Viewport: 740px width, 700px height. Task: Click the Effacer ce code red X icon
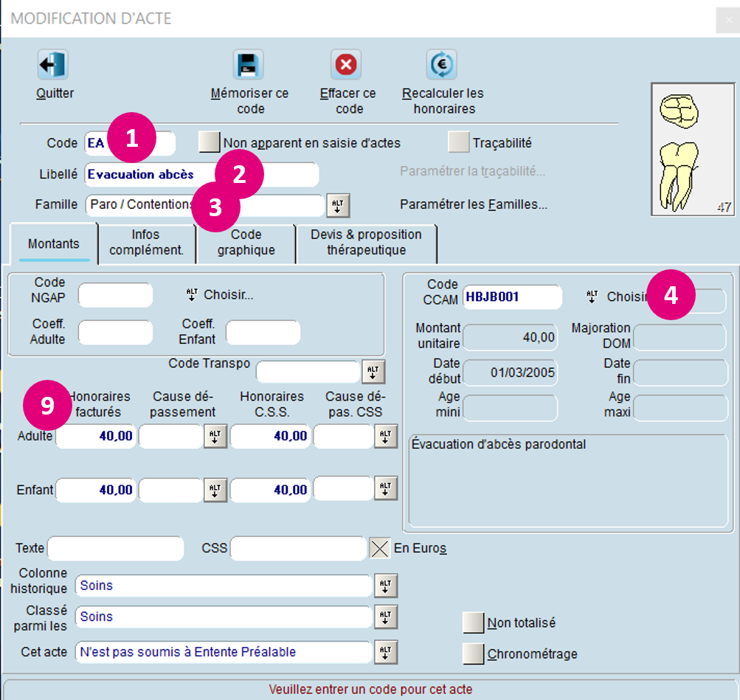pos(346,65)
